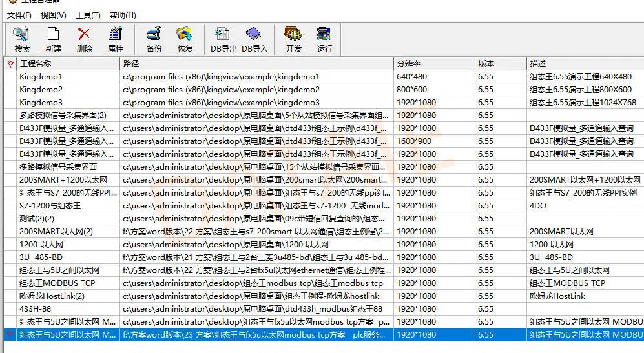Viewport: 644px width, 353px height.
Task: Click path ending in kingdemo3
Action: click(x=221, y=103)
